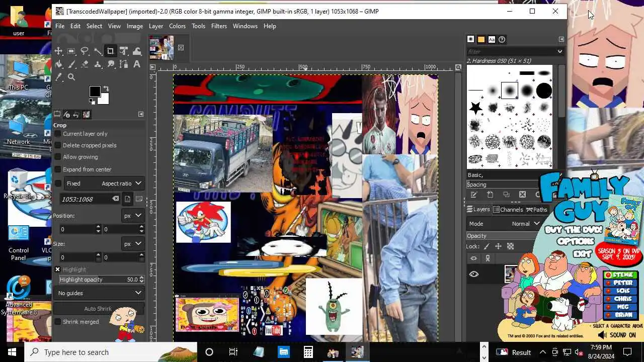Open the Images tab icon in toolbox dock
Image resolution: width=644 pixels, height=362 pixels.
86,115
